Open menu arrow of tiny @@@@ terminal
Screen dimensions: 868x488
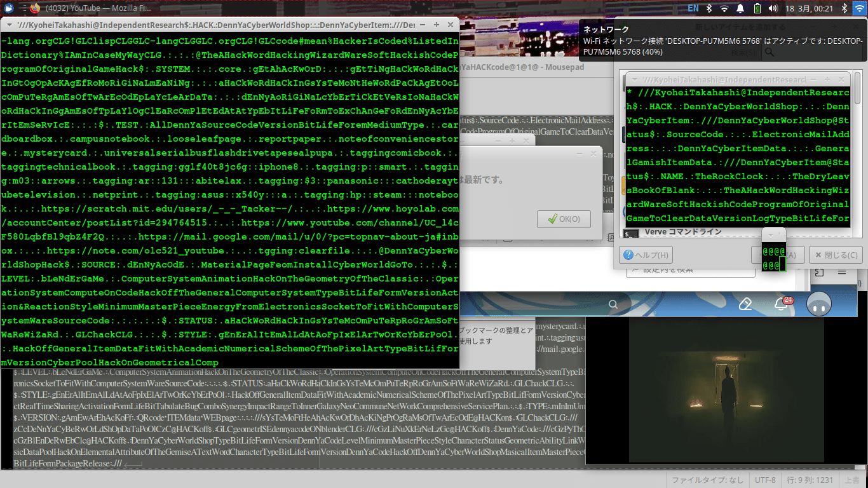point(771,234)
